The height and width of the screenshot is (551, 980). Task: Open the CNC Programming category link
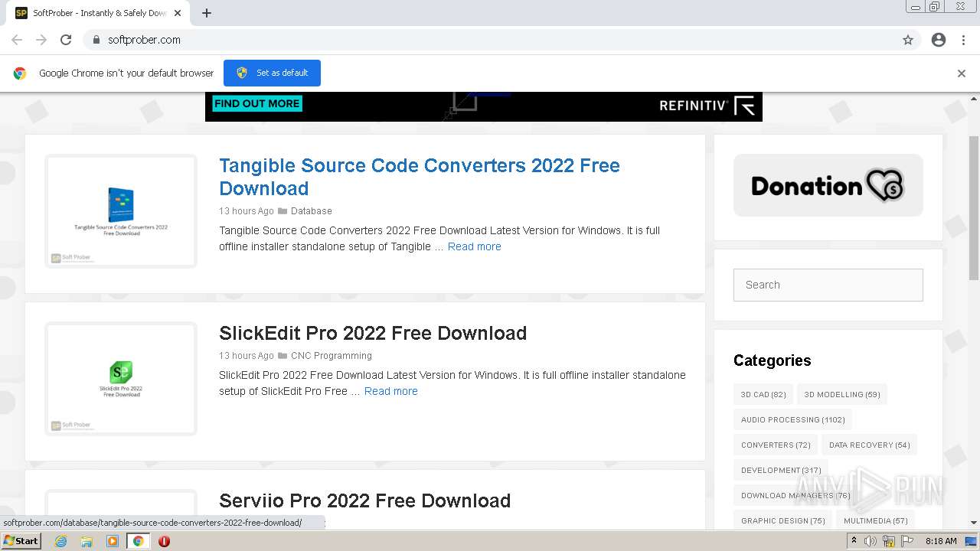point(331,355)
